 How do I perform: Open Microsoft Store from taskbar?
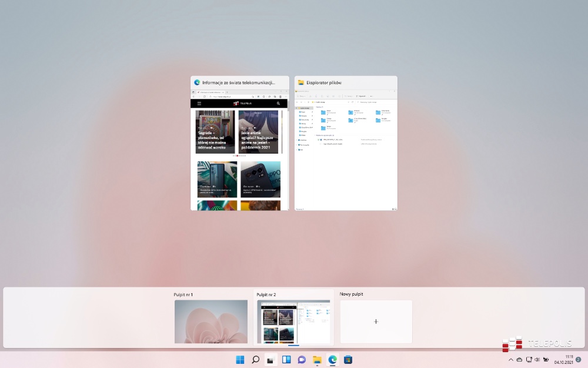[348, 360]
